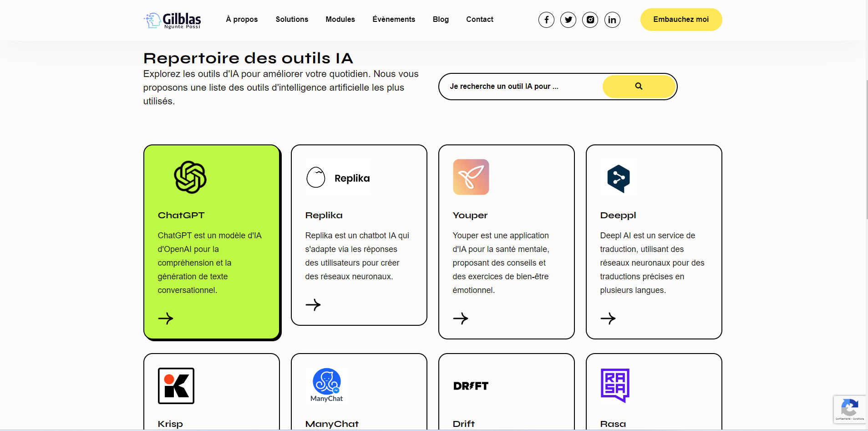
Task: Open the LinkedIn social icon
Action: [612, 20]
